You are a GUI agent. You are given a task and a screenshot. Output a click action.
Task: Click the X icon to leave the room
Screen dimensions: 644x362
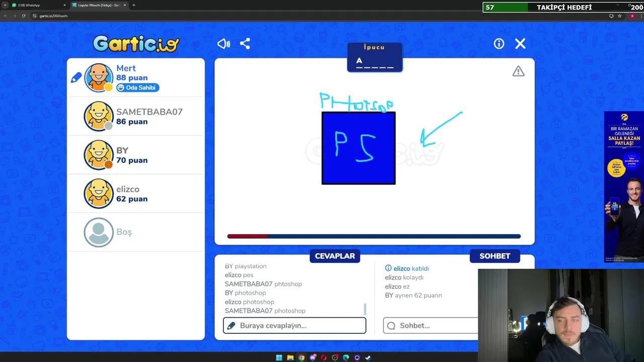[x=520, y=44]
